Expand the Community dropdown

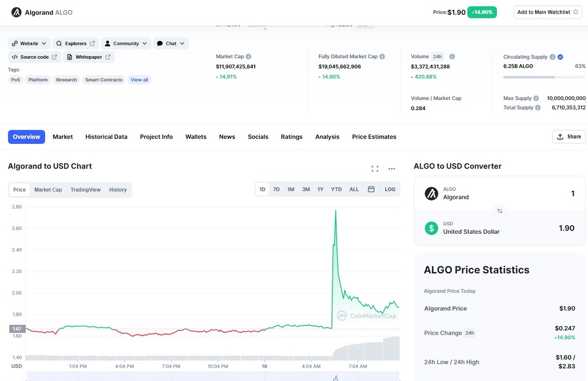tap(126, 43)
